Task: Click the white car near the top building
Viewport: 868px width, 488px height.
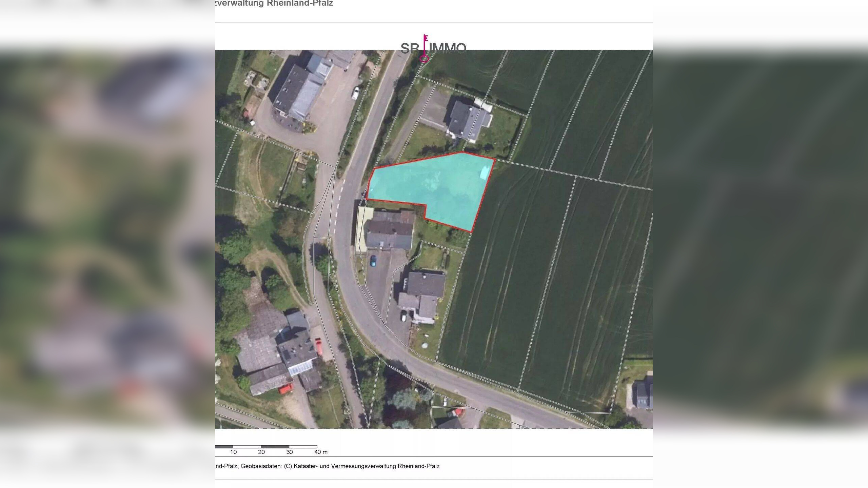Action: tap(355, 93)
